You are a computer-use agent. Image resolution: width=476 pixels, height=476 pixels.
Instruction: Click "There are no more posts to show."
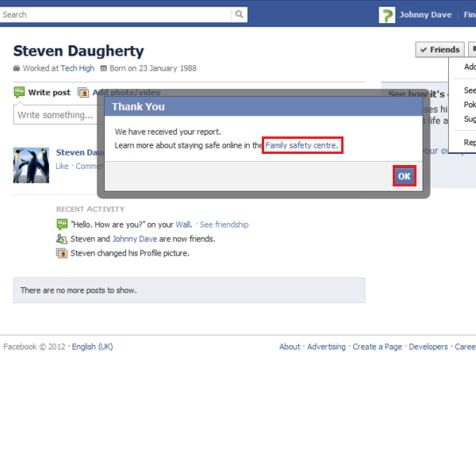(79, 290)
